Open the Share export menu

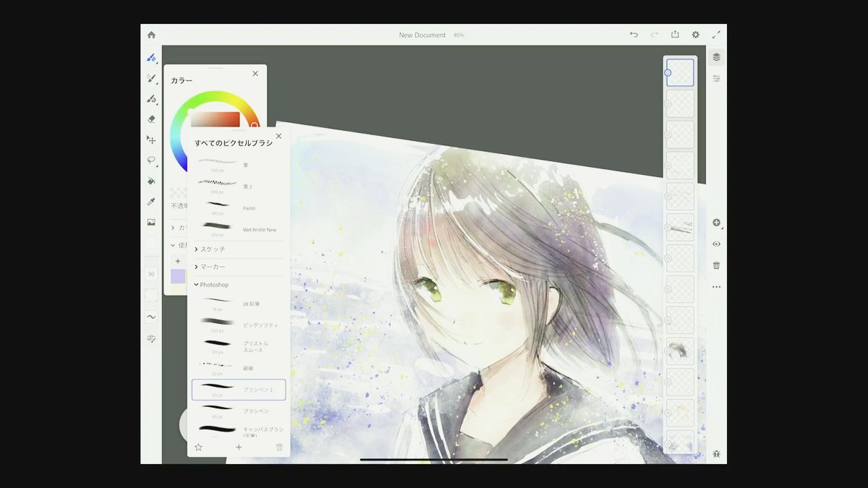coord(675,35)
